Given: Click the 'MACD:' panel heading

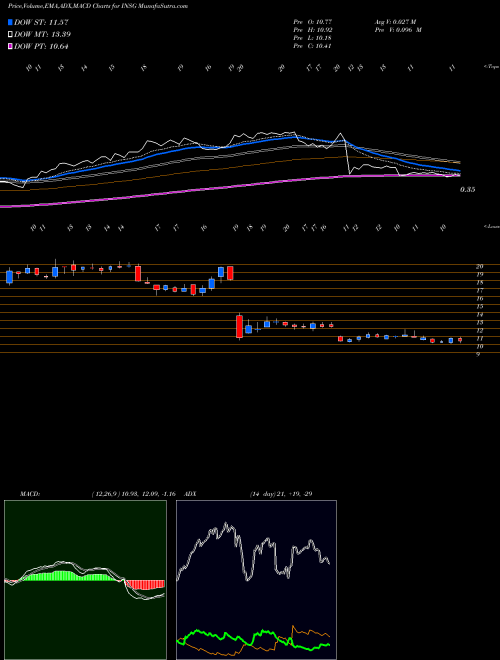Looking at the screenshot, I should 30,493.
